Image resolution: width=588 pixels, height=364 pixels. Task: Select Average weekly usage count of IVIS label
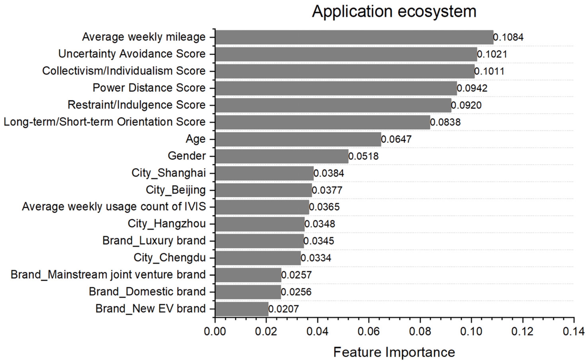point(114,207)
